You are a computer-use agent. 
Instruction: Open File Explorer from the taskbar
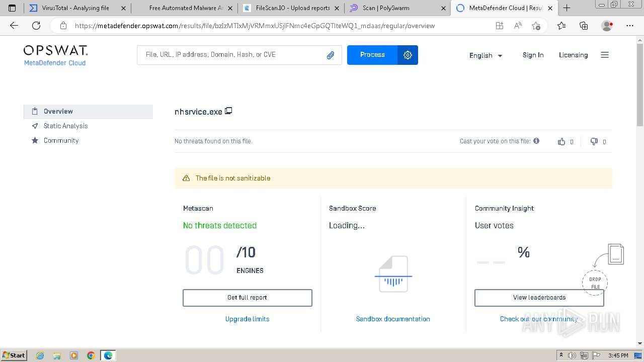57,355
